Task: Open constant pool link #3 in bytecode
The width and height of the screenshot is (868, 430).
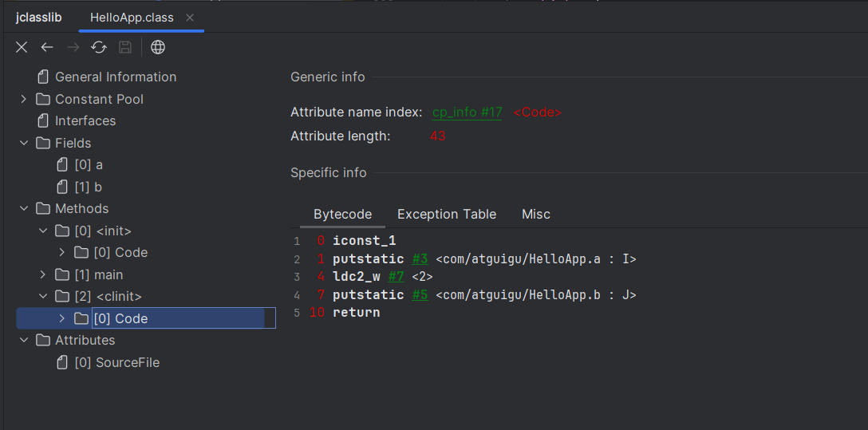Action: 420,258
